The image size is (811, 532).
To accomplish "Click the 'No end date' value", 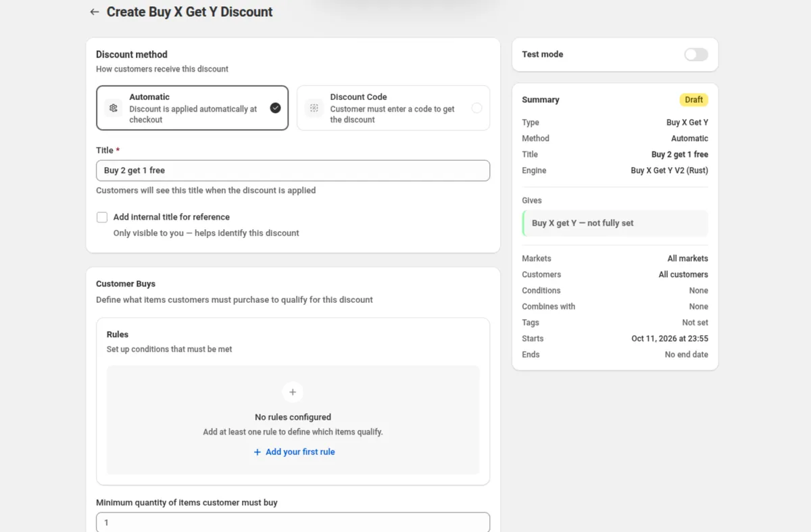I will [687, 355].
